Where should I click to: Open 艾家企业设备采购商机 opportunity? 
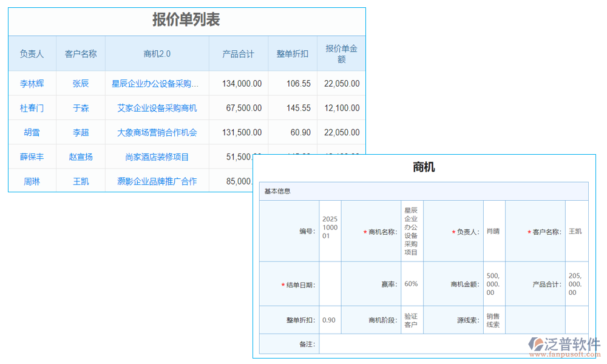point(157,107)
